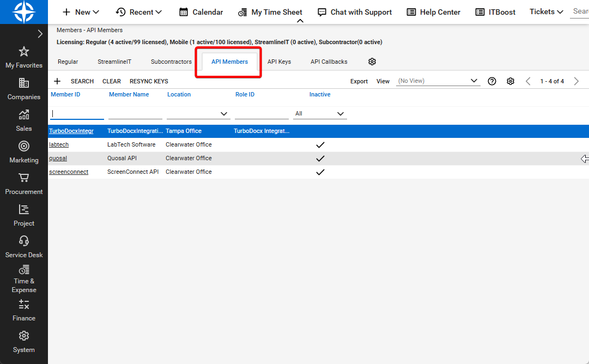
Task: Open the Tickets search type dropdown
Action: (x=546, y=11)
